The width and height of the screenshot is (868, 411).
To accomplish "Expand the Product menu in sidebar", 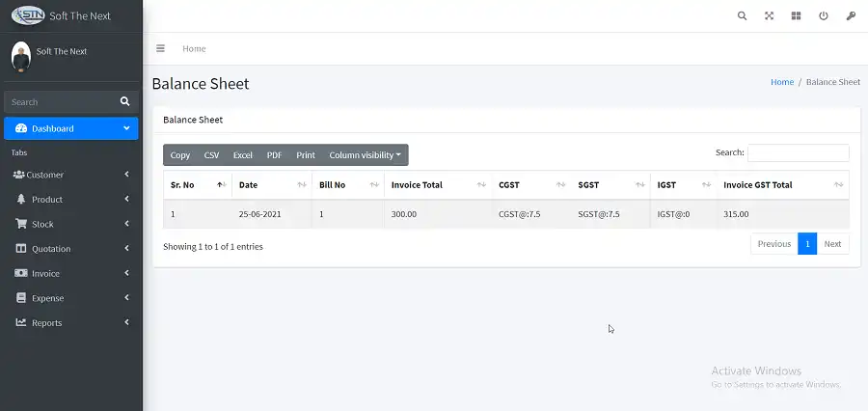I will click(x=70, y=200).
